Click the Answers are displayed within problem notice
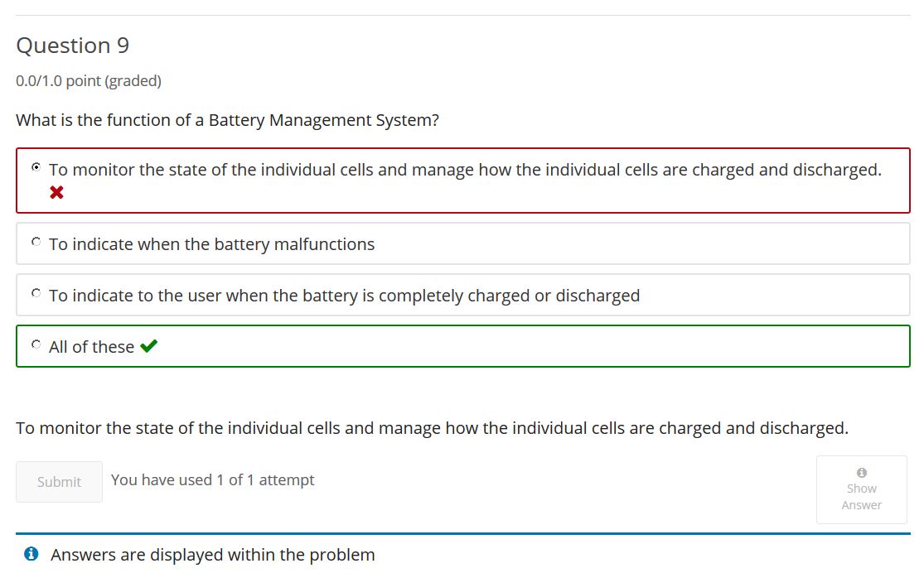Screen dimensions: 924x573 [213, 555]
